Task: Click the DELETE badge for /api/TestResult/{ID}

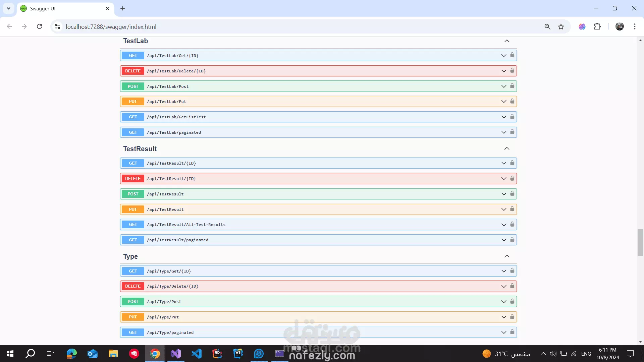Action: coord(133,179)
